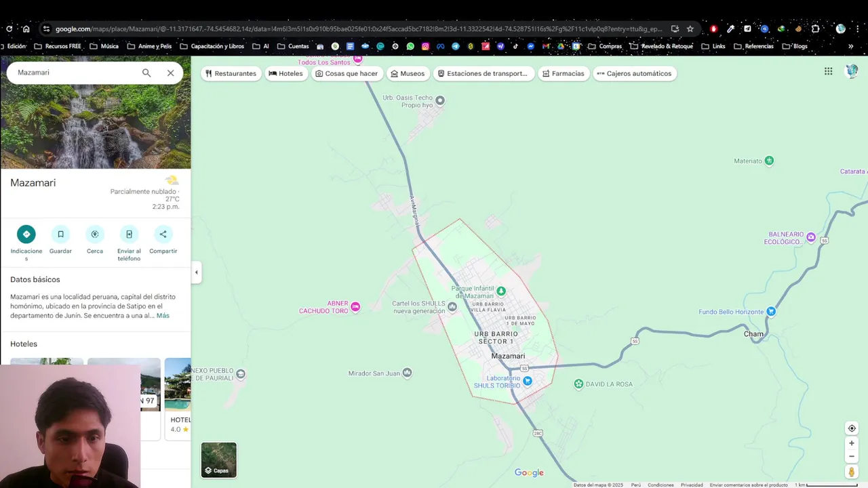Click the DAVID LA ROSA pin
Image resolution: width=868 pixels, height=488 pixels.
578,384
